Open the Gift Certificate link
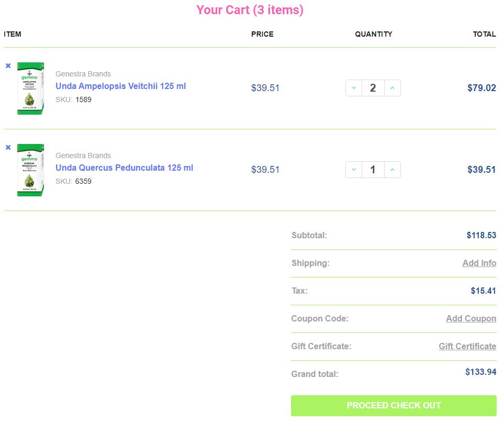 (x=467, y=347)
